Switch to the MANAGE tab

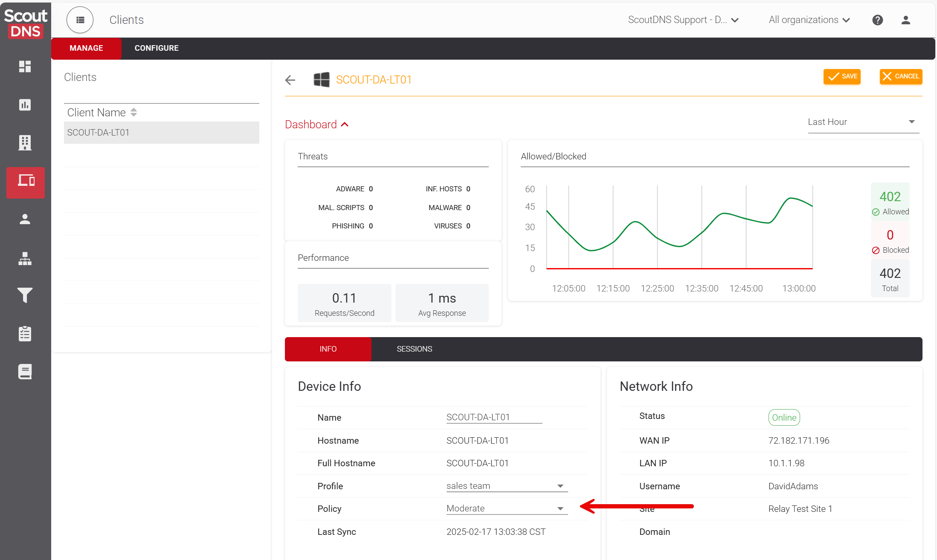[x=86, y=48]
